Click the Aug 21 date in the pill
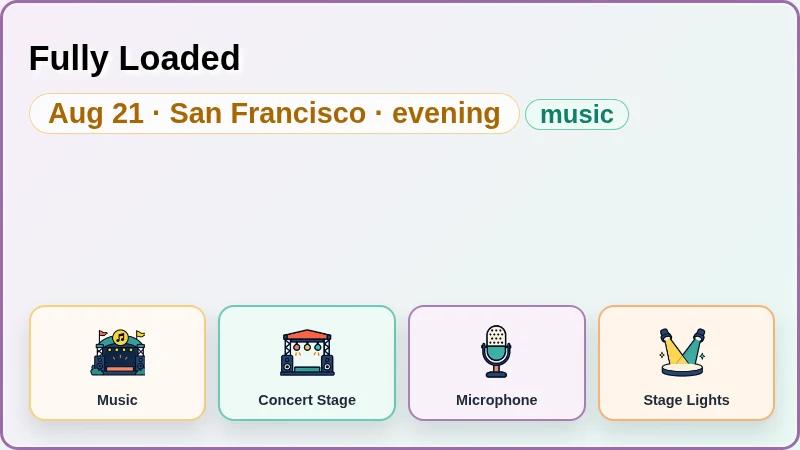The height and width of the screenshot is (450, 800). coord(96,113)
